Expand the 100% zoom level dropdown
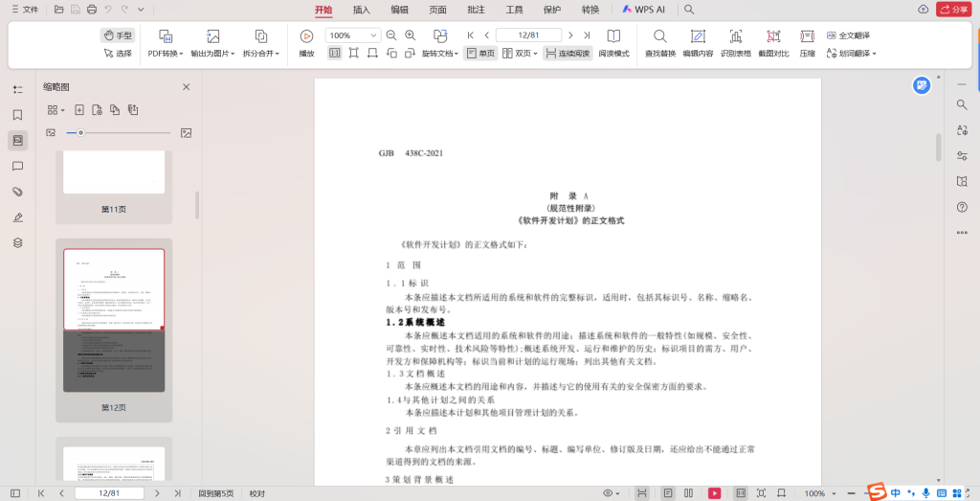This screenshot has width=980, height=501. pos(373,34)
